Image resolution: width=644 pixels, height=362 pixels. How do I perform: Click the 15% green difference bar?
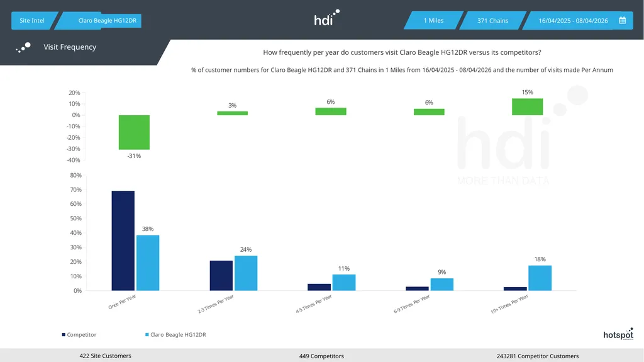coord(528,107)
